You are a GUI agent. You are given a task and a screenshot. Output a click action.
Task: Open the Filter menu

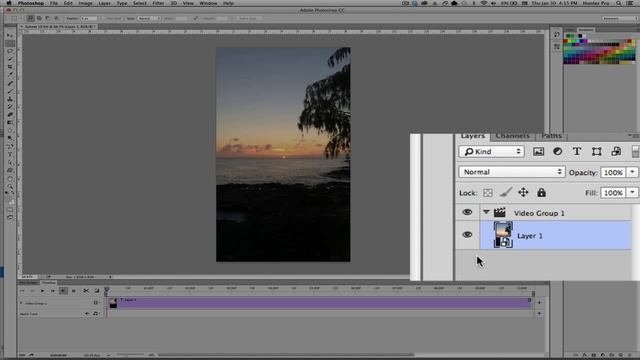click(158, 3)
